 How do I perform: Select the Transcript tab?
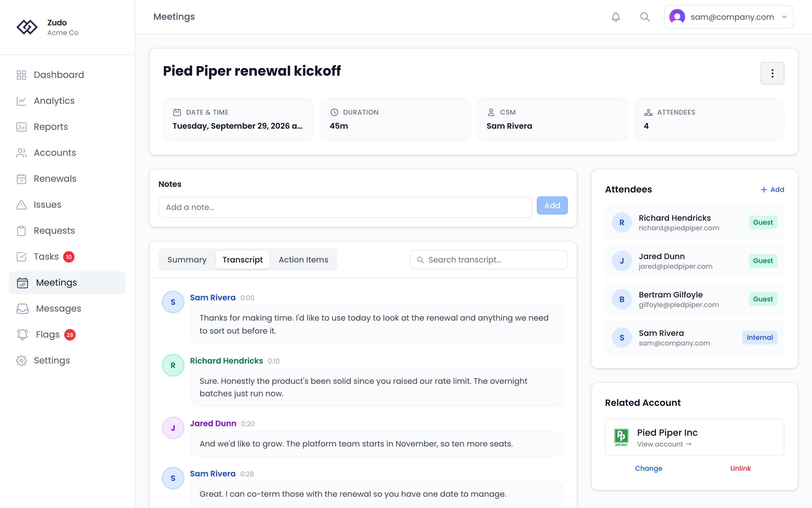(242, 260)
